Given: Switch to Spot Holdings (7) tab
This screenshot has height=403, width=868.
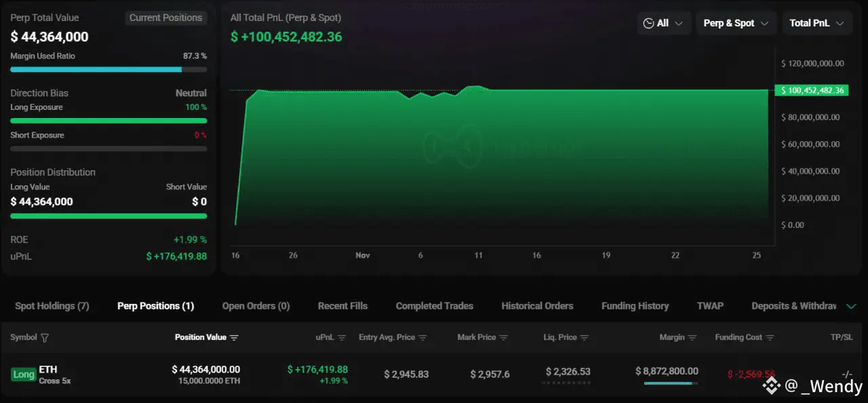Looking at the screenshot, I should (x=52, y=306).
